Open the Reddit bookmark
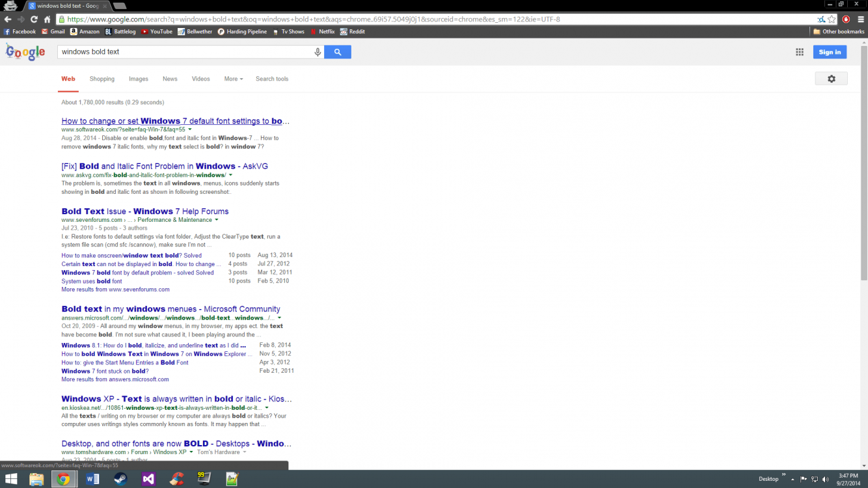868x488 pixels. [x=353, y=31]
